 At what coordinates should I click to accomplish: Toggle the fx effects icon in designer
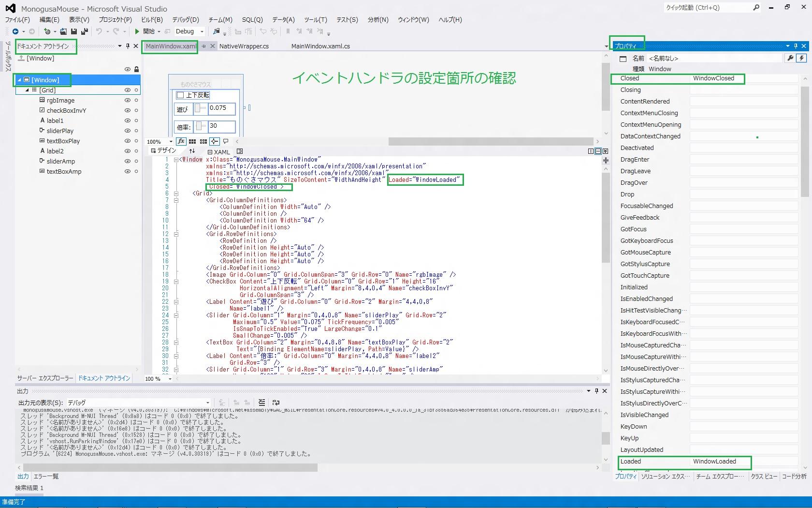tap(181, 141)
